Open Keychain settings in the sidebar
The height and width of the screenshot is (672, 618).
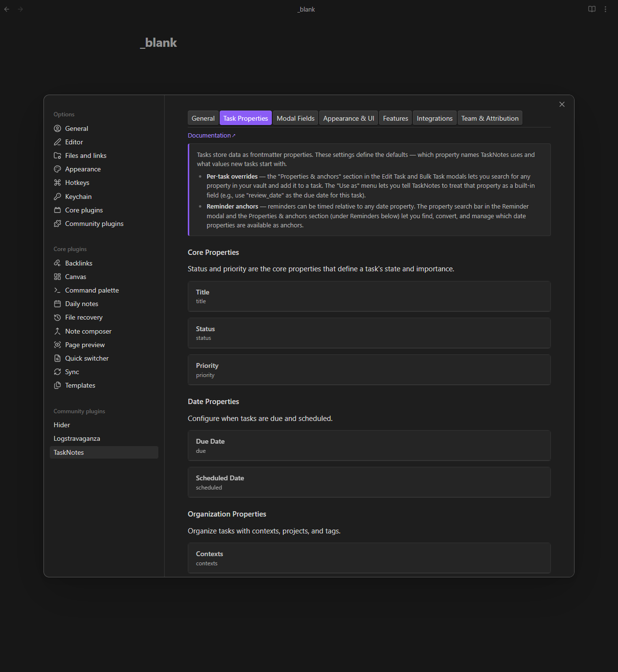(x=78, y=196)
